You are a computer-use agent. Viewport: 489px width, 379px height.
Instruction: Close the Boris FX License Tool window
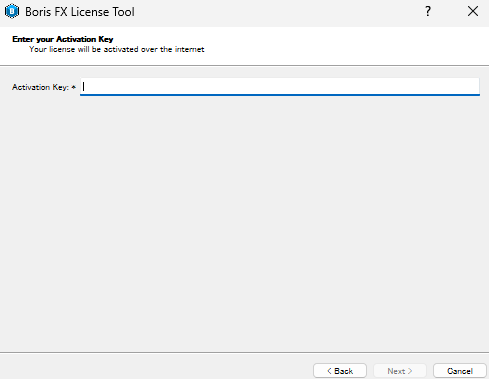pyautogui.click(x=473, y=11)
